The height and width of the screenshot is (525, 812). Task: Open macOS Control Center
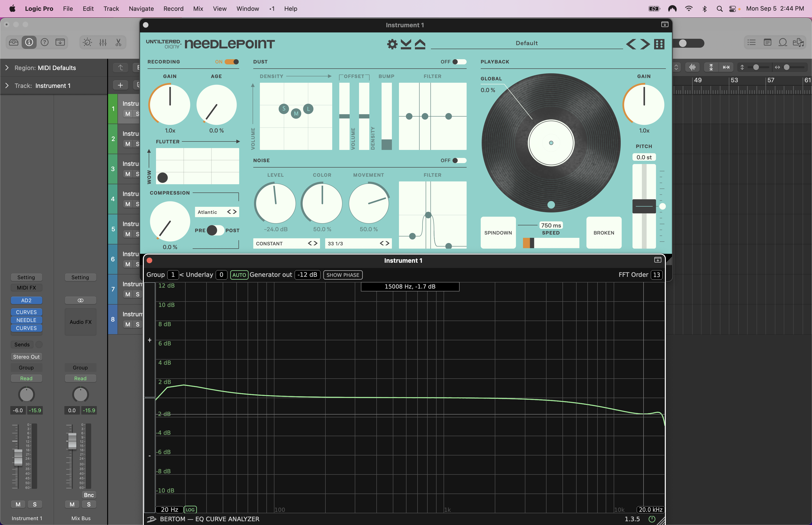point(733,9)
